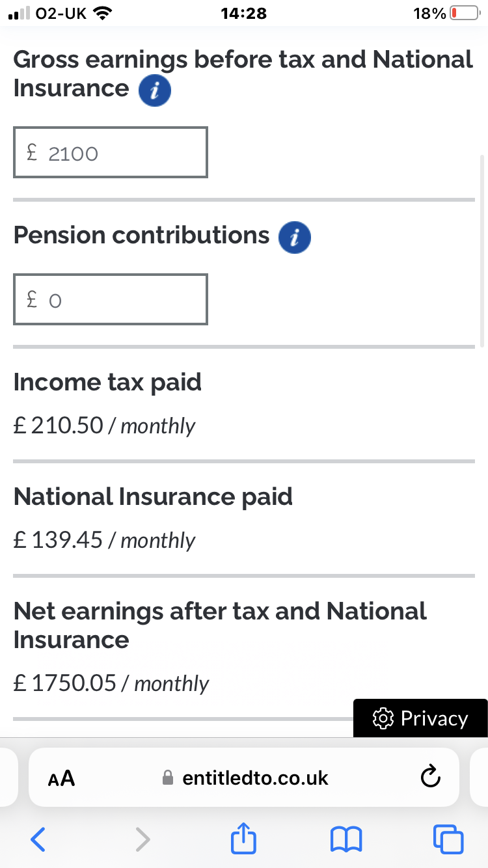Image resolution: width=488 pixels, height=868 pixels.
Task: Tap the Gross earnings amount field
Action: point(111,153)
